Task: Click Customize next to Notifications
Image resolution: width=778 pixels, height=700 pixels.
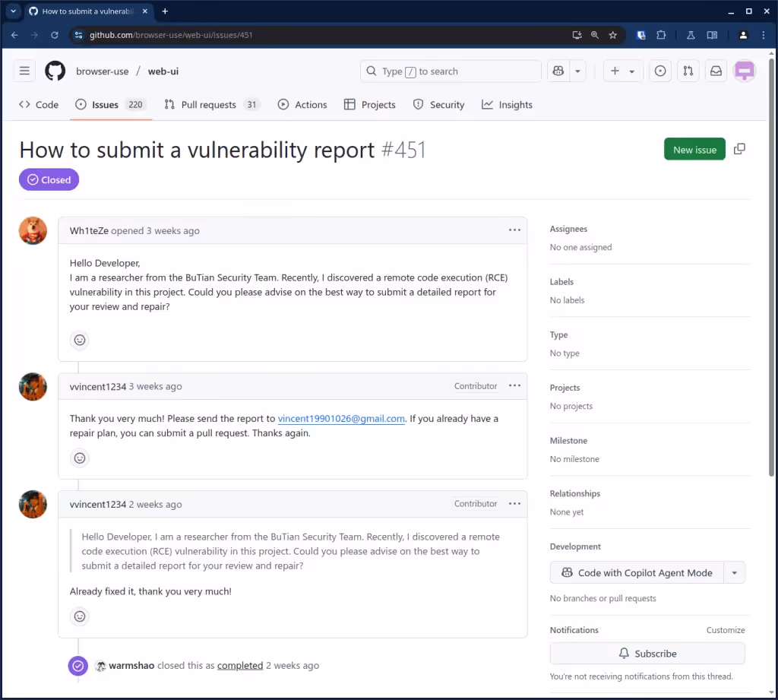Action: coord(726,629)
